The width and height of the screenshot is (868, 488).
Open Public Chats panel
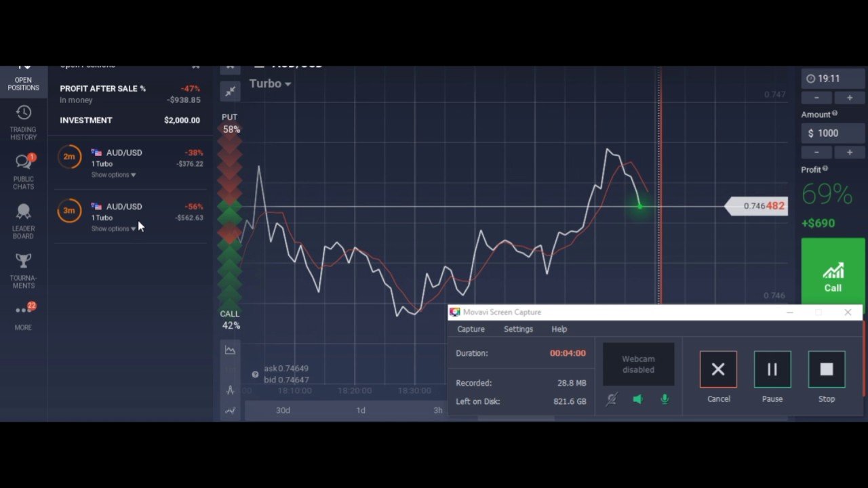pyautogui.click(x=23, y=172)
